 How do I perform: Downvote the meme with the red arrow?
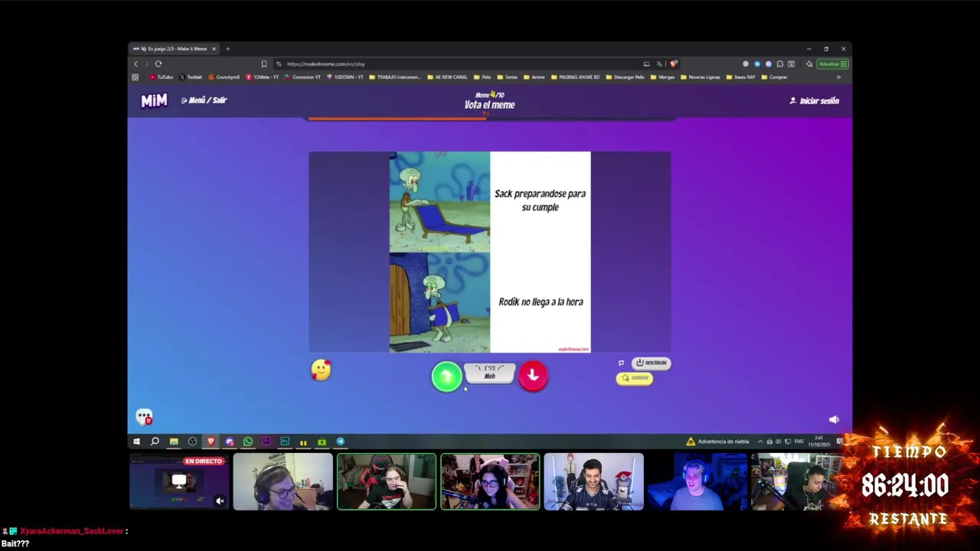click(533, 376)
